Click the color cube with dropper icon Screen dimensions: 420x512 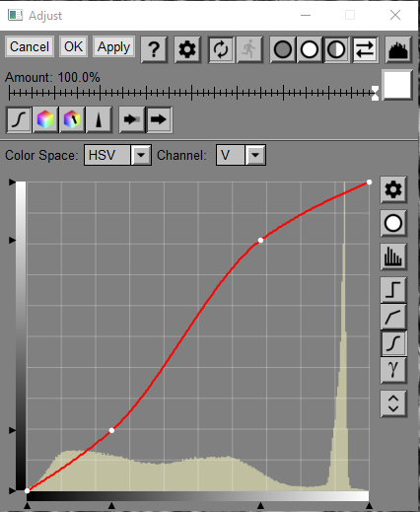72,119
